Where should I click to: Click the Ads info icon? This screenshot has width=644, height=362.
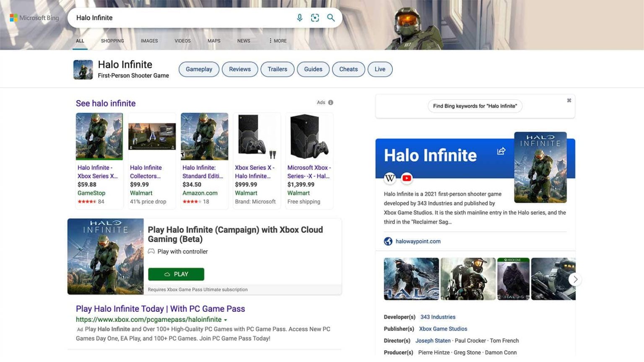331,102
